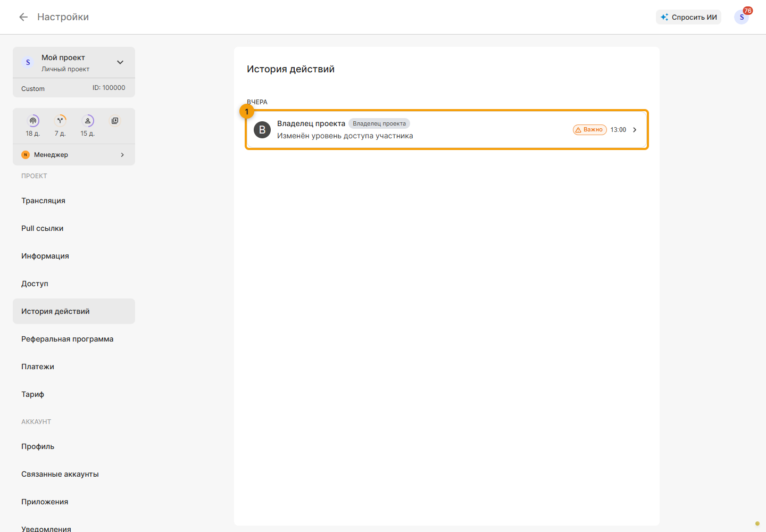
Task: Open the broadcast quota icon showing 18 д.
Action: 33,121
